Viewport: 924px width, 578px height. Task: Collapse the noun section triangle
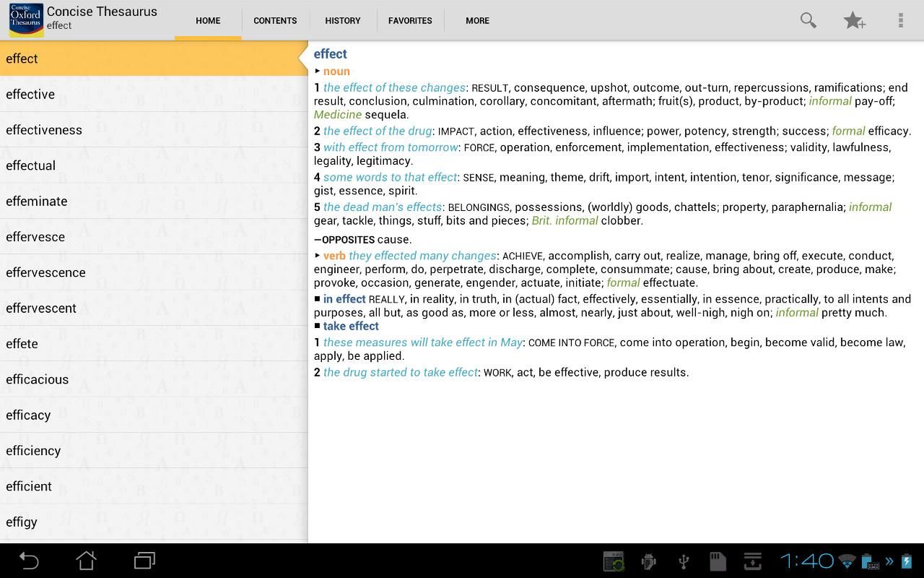(318, 71)
